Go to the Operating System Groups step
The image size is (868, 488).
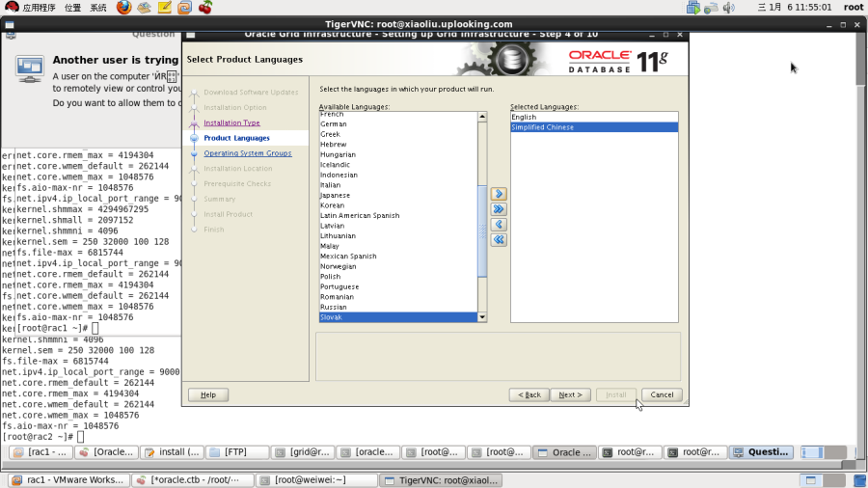(x=248, y=153)
